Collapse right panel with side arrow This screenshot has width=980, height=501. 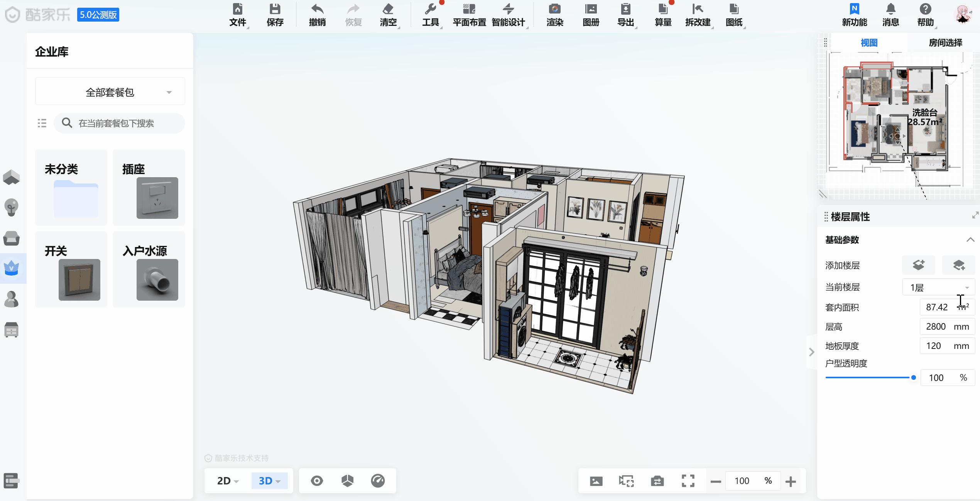point(811,352)
